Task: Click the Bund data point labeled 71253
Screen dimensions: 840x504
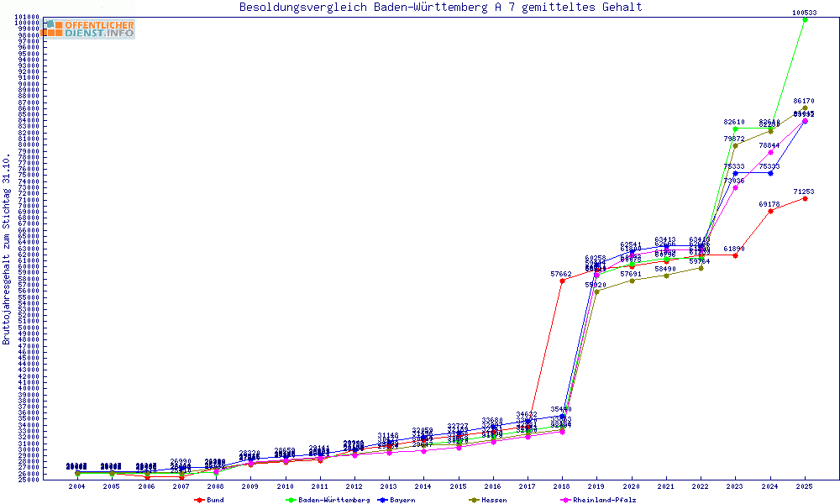Action: coord(805,198)
